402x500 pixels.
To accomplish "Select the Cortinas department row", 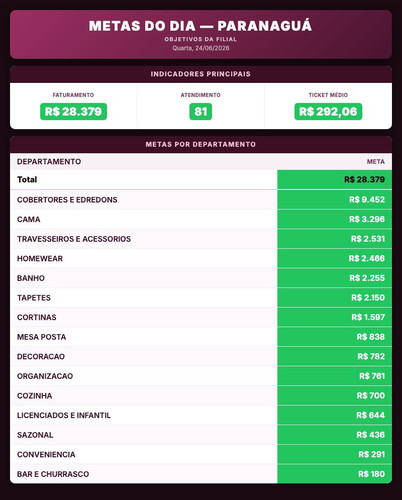I will pos(201,317).
